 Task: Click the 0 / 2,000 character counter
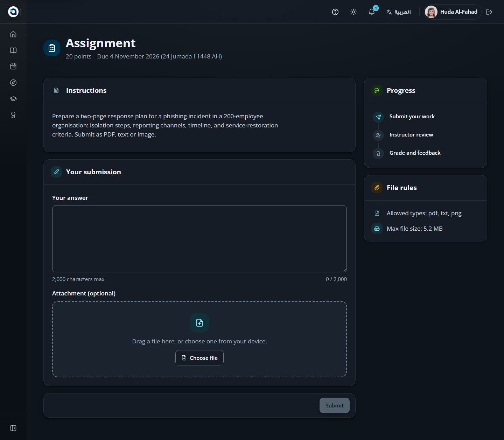(x=336, y=279)
